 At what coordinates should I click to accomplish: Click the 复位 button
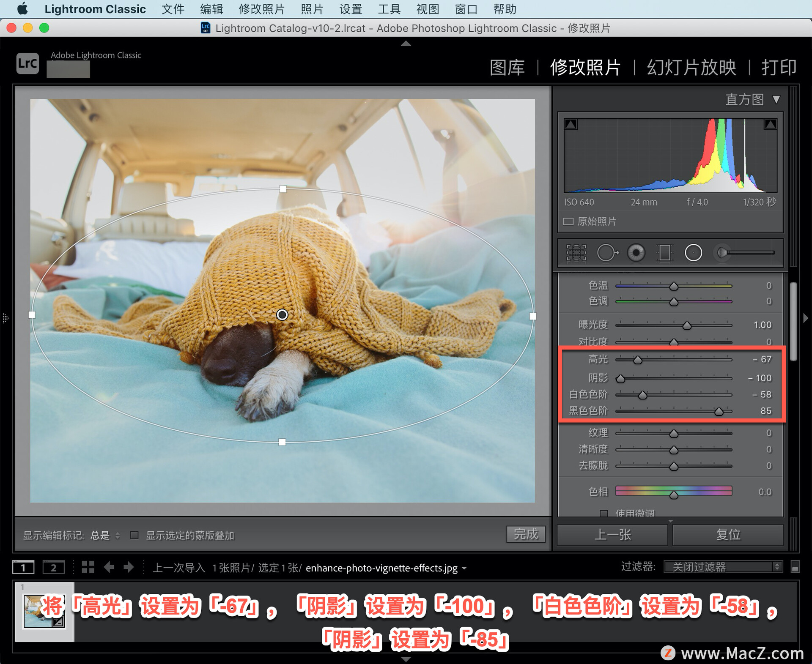(x=728, y=535)
